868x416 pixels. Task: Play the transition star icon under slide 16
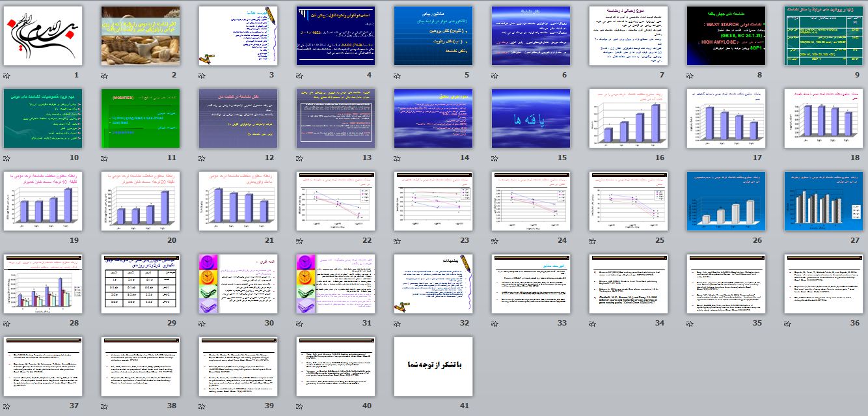click(x=592, y=158)
